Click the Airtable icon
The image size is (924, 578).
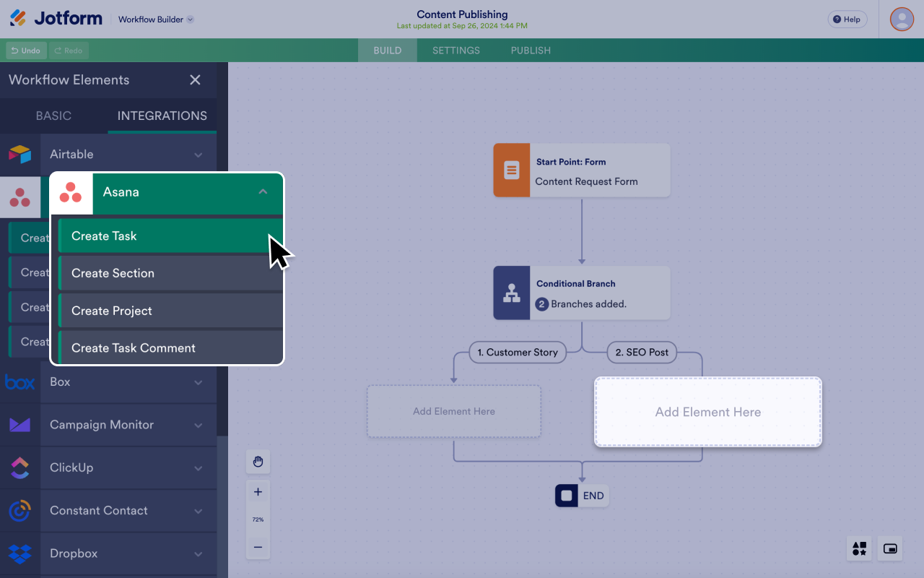click(20, 154)
